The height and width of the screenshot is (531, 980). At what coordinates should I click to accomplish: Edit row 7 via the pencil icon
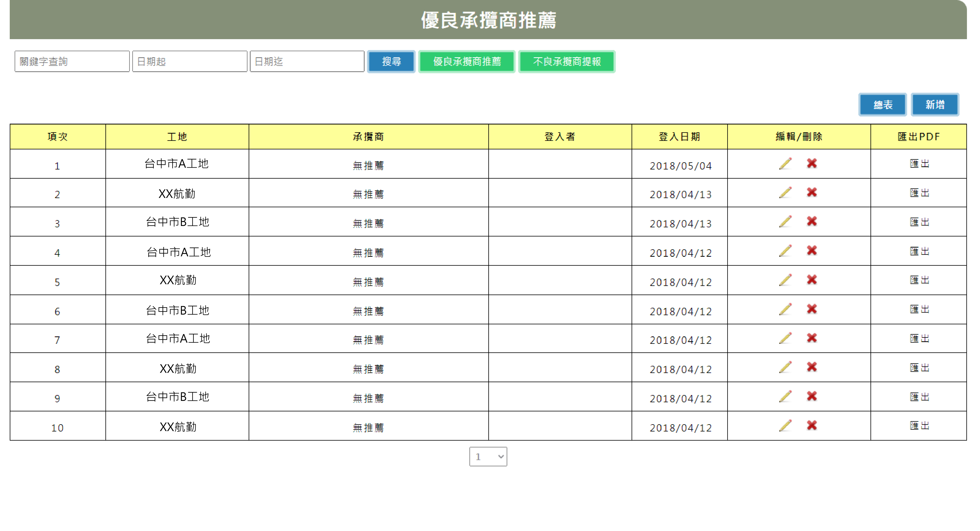(785, 338)
